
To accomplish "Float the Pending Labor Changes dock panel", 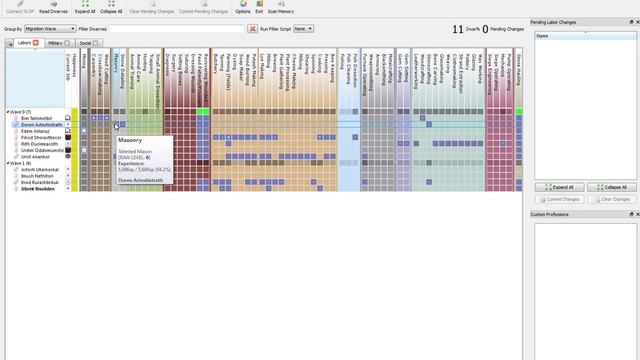I will (631, 22).
